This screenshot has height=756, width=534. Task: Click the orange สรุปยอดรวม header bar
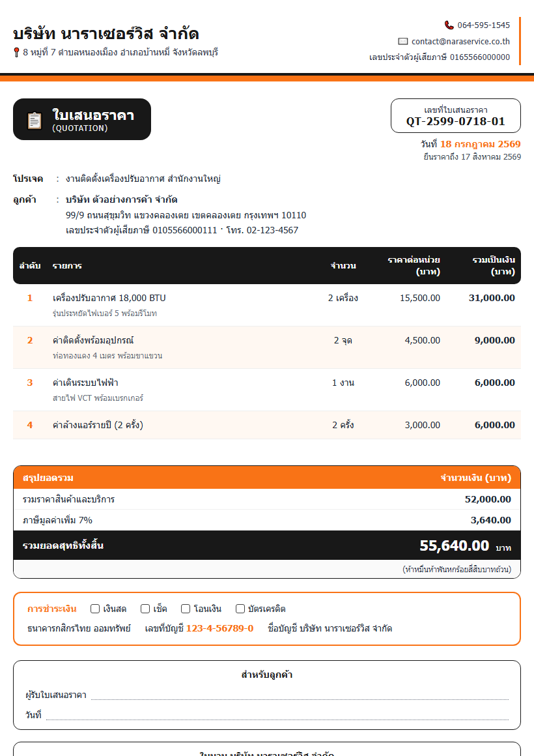point(267,477)
